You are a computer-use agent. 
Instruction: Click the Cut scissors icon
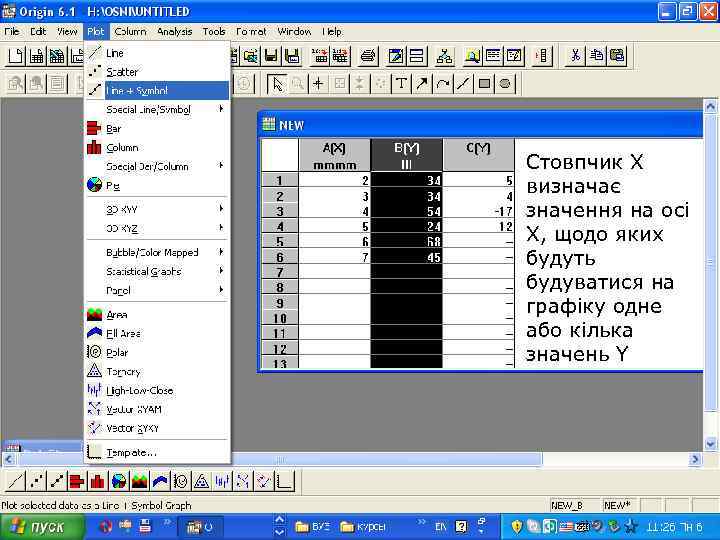click(x=575, y=56)
